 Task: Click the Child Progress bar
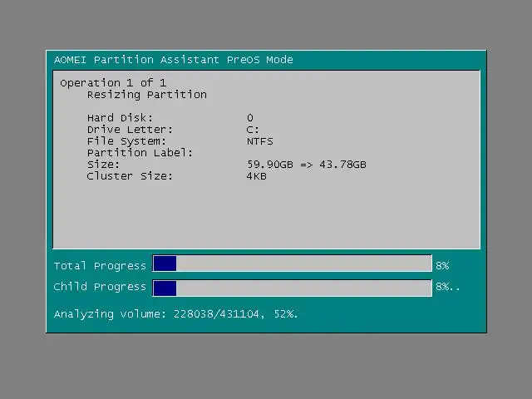point(292,288)
